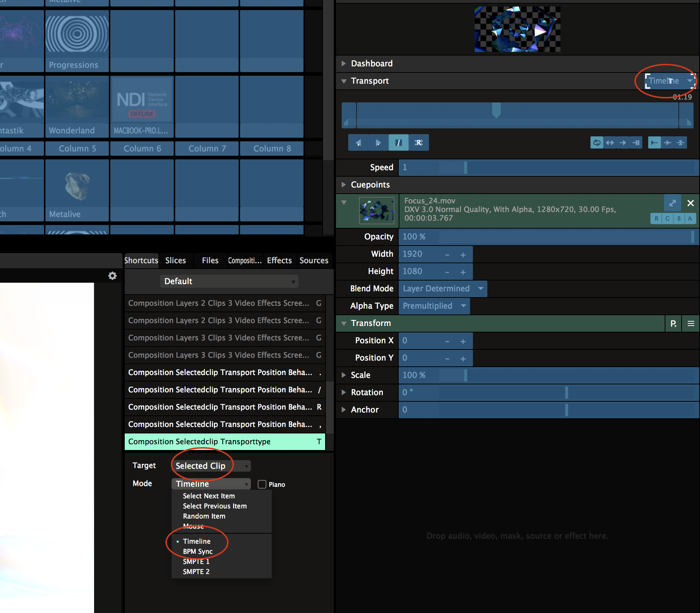Switch to the Effects tab
This screenshot has height=613, width=700.
279,260
